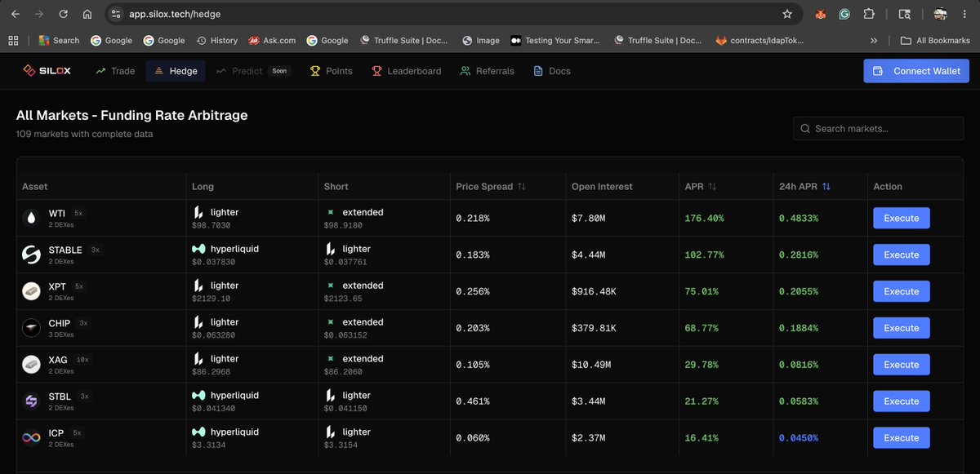Click the WTI asset oil drop icon
The image size is (980, 474).
pos(31,218)
